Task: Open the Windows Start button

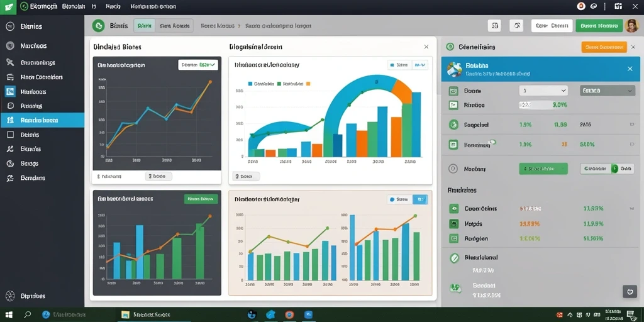Action: (8, 314)
